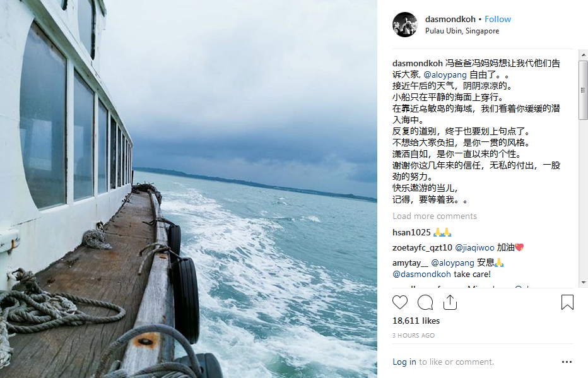Open dasmondkoh's profile picture avatar
The height and width of the screenshot is (378, 588).
tap(405, 25)
